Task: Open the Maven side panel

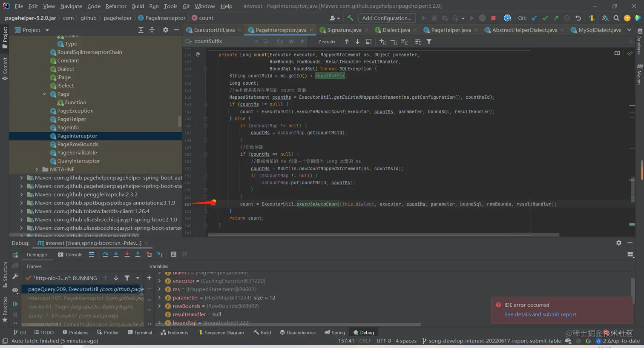Action: pyautogui.click(x=639, y=74)
